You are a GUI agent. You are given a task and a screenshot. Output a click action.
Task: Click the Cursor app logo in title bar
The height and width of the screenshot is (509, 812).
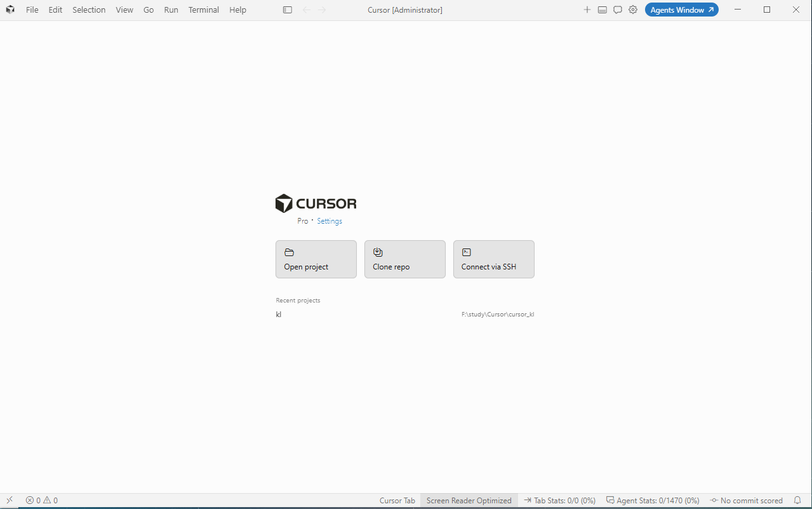(10, 10)
